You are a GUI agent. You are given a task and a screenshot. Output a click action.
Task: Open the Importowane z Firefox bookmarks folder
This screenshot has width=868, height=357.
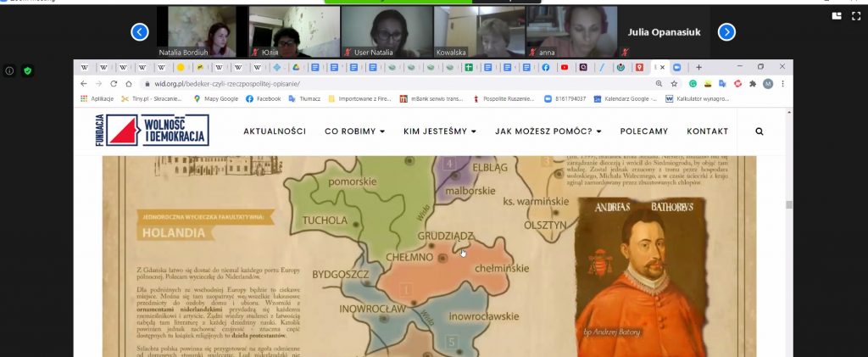359,98
